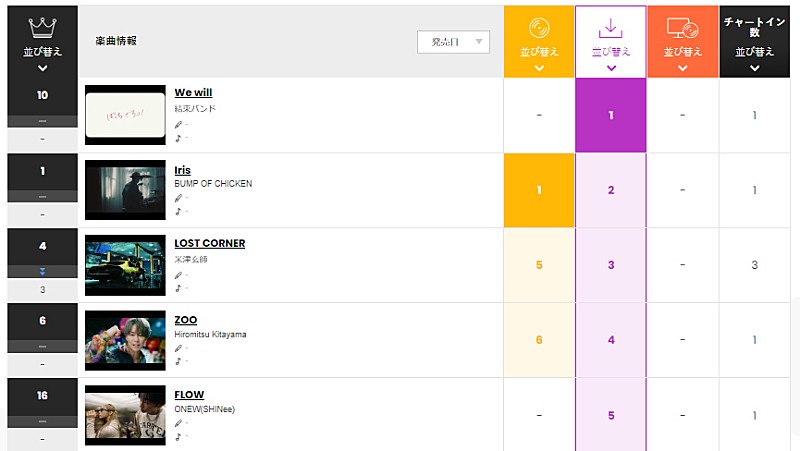Click the streaming monitor icon
The width and height of the screenshot is (800, 451).
[683, 28]
